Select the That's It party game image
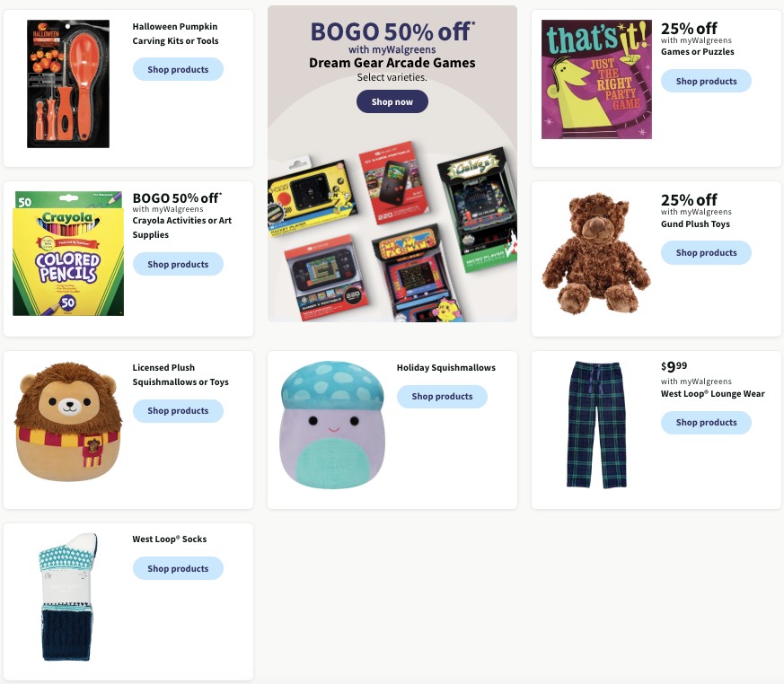 tap(596, 80)
